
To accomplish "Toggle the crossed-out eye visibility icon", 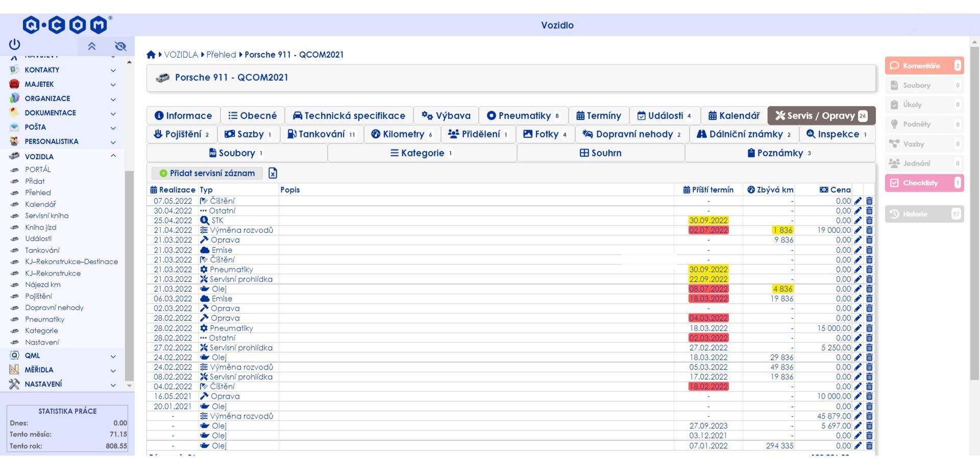I will point(120,46).
